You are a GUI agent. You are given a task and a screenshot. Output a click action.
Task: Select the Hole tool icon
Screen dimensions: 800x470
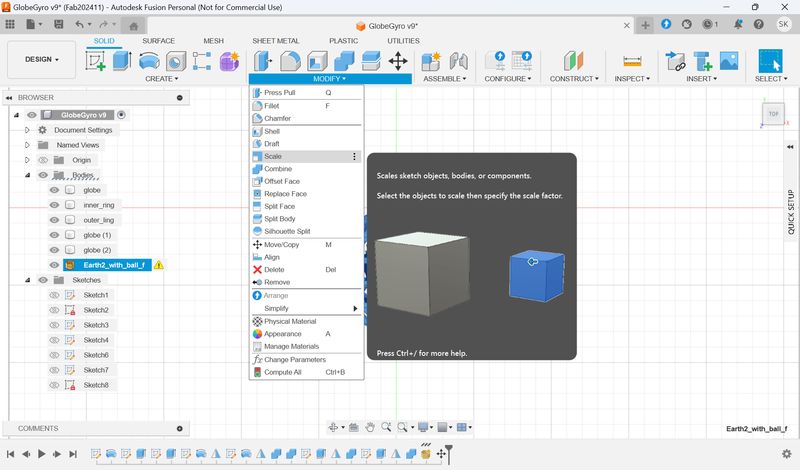tap(176, 61)
